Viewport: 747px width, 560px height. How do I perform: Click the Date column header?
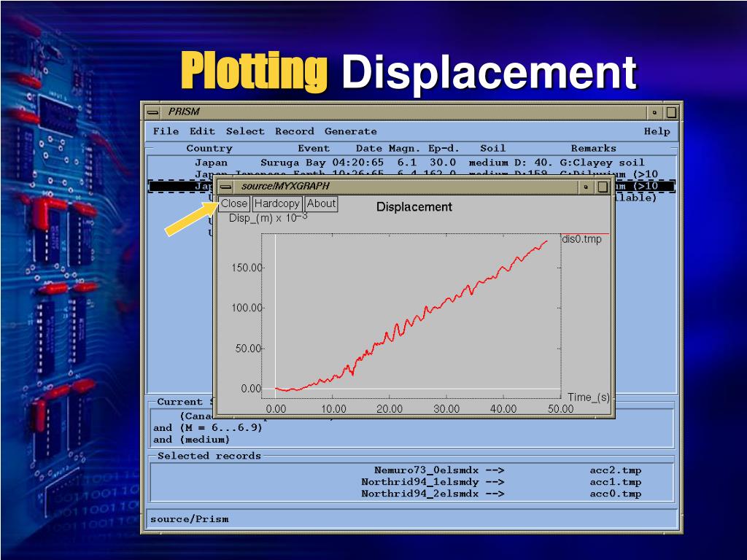(368, 148)
